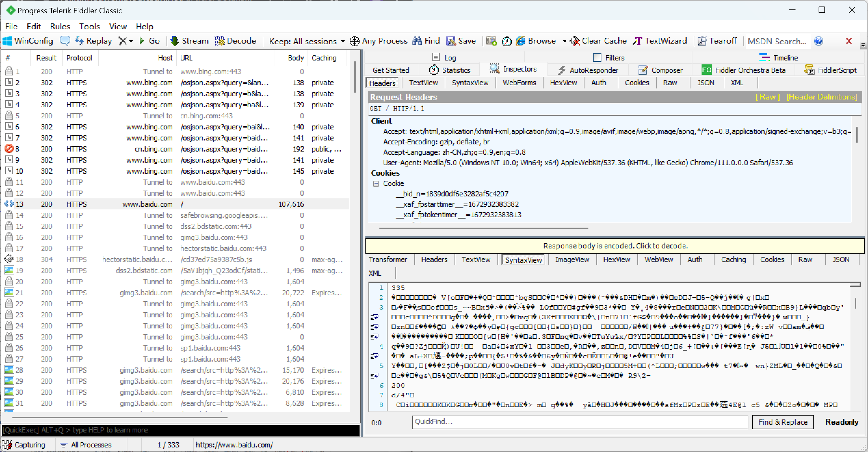The height and width of the screenshot is (452, 868).
Task: Sort sessions by Result column
Action: pos(46,58)
